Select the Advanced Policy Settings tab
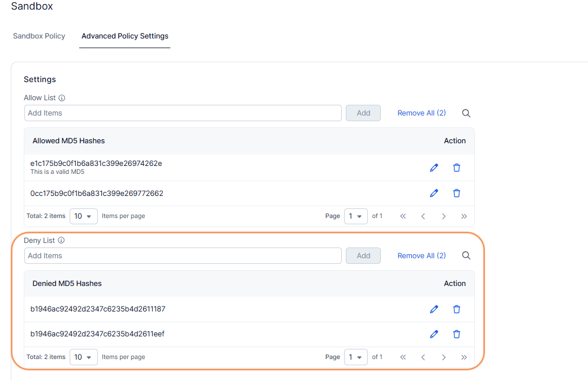Screen dimensions: 588x380 (x=125, y=36)
